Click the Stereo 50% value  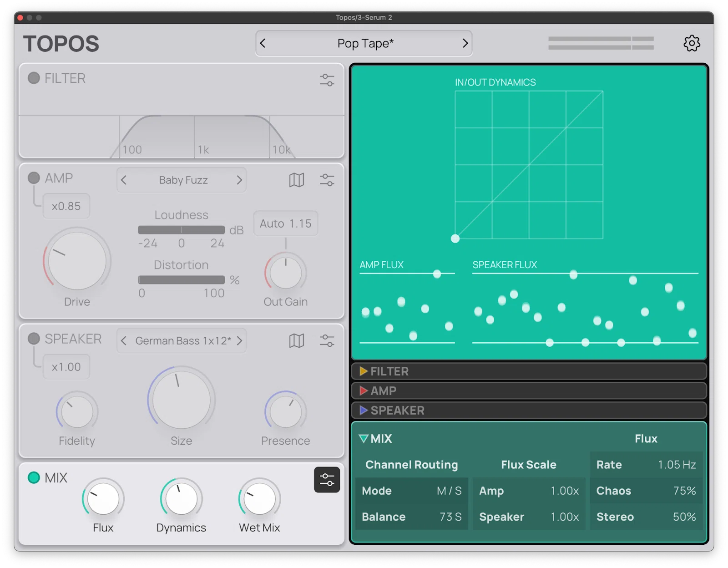coord(684,517)
